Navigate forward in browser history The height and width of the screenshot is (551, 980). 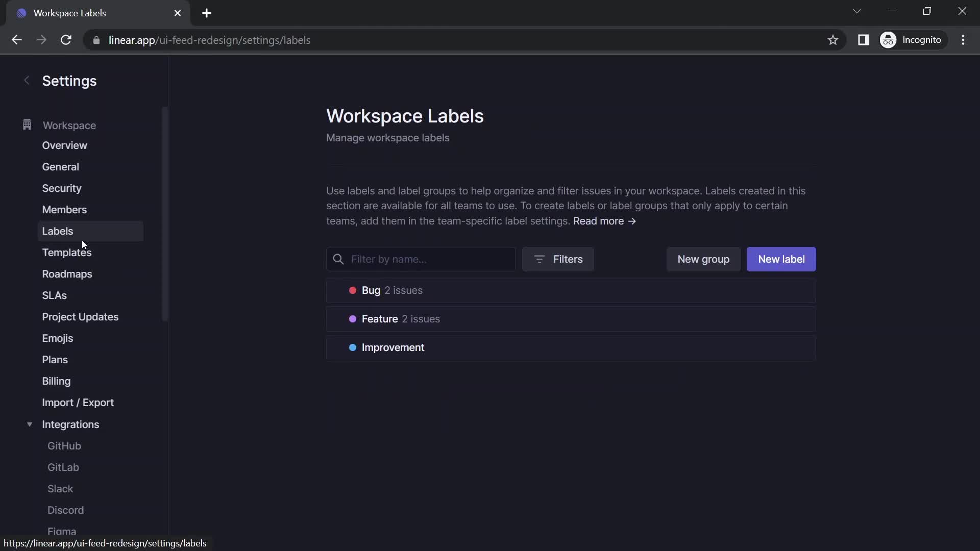[41, 40]
